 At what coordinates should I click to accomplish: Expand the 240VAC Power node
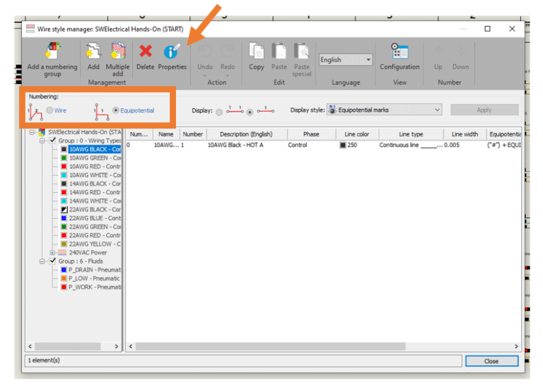pyautogui.click(x=52, y=253)
